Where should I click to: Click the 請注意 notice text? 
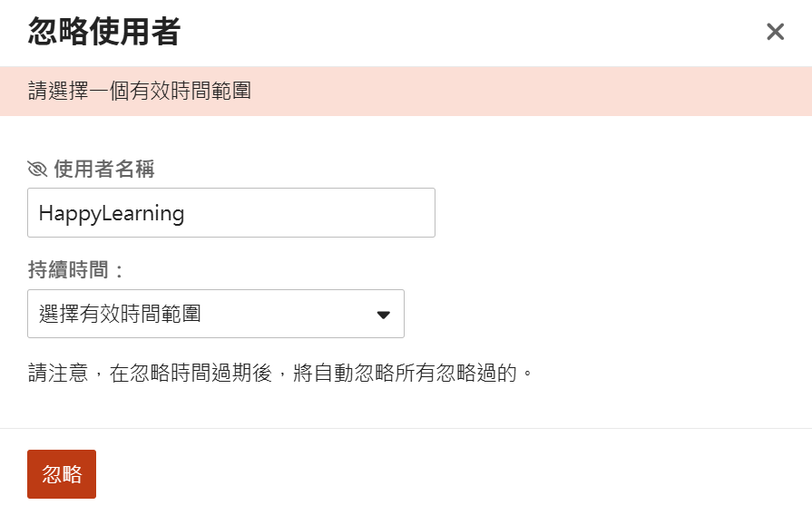point(279,373)
